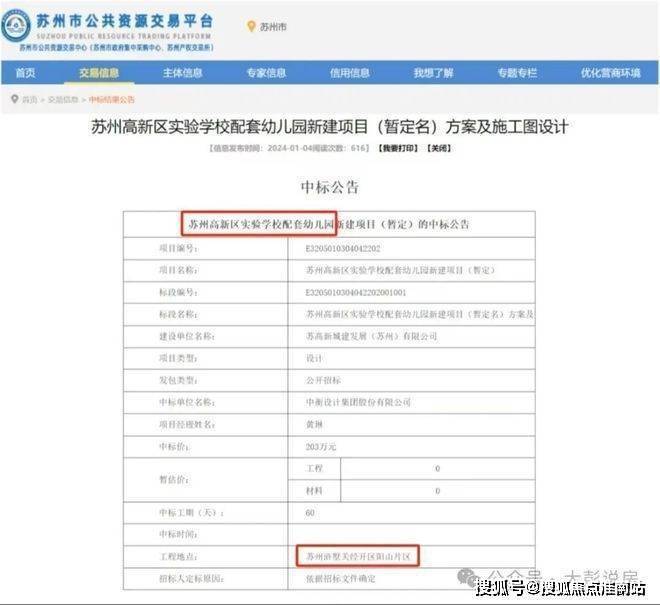Open the 专题专栏 navigation tab
The width and height of the screenshot is (660, 605).
(517, 73)
